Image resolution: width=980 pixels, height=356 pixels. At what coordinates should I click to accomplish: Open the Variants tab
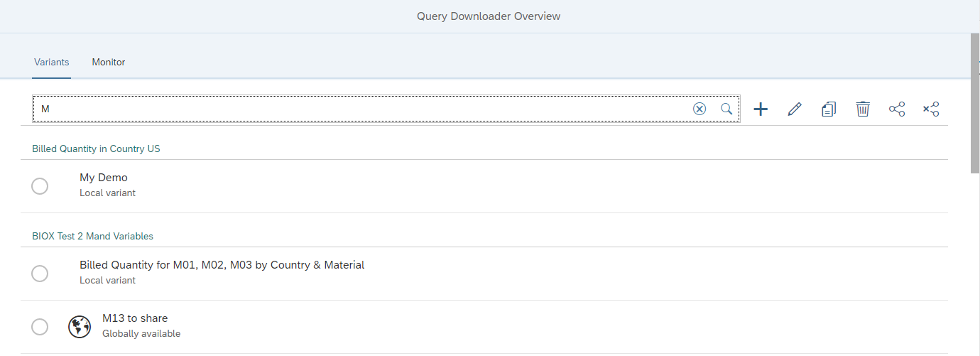51,62
